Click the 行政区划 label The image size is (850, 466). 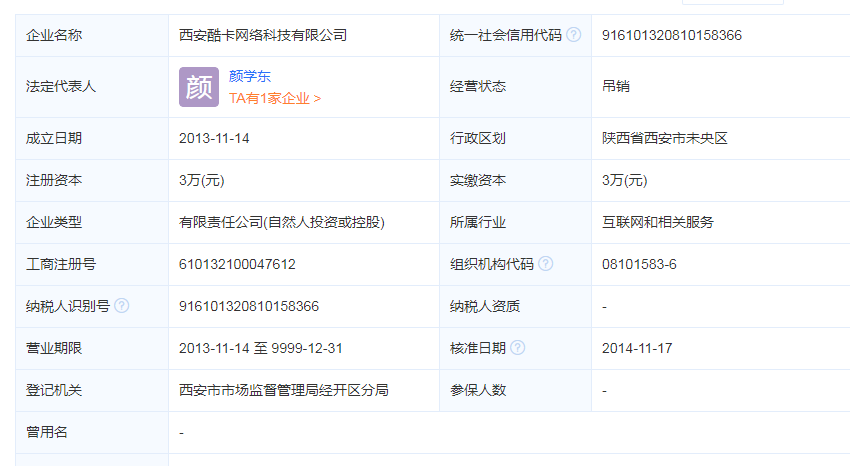[x=478, y=139]
